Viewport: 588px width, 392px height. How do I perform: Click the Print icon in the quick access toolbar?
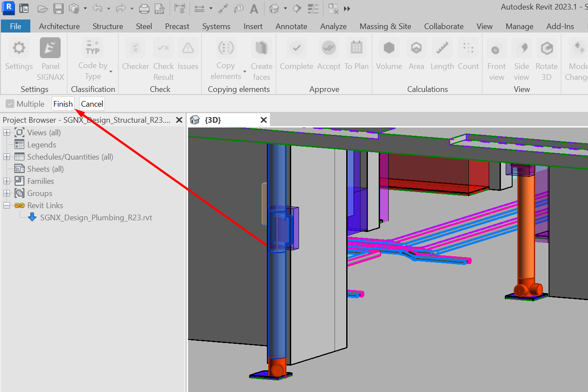pos(144,9)
